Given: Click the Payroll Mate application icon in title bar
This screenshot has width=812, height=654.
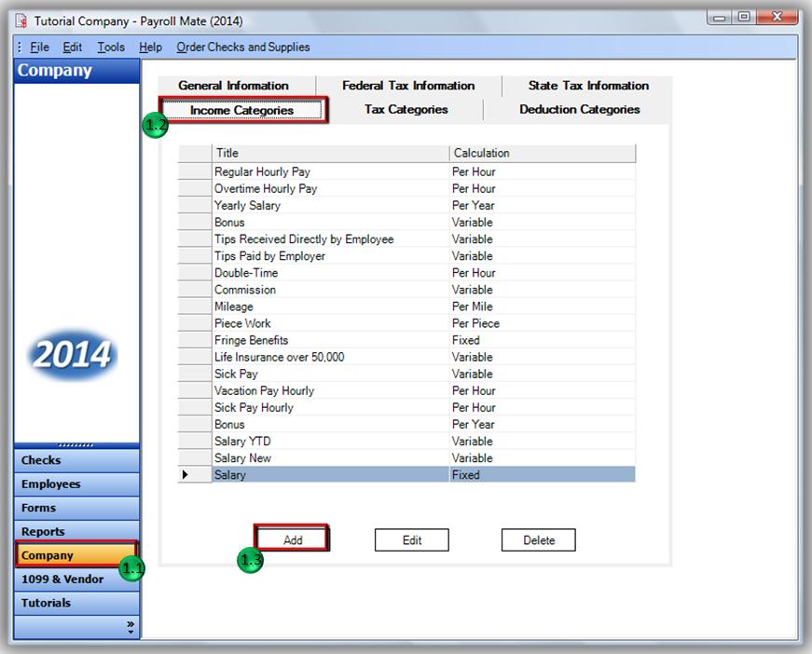Looking at the screenshot, I should [21, 21].
